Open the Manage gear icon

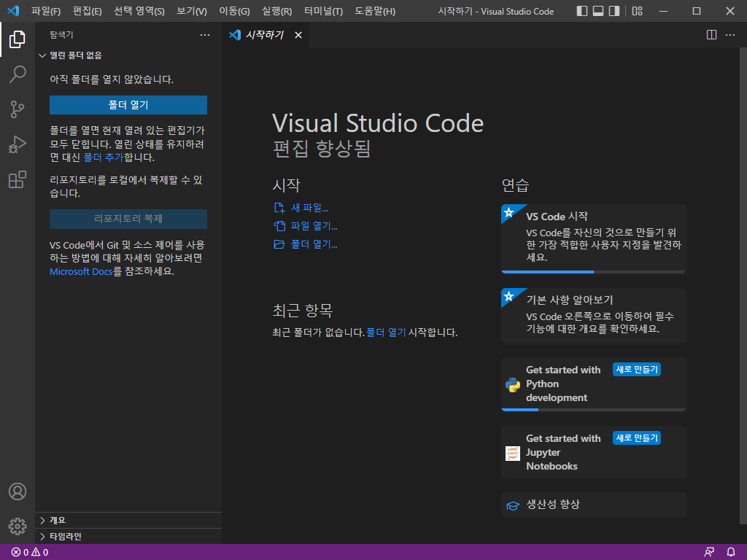tap(18, 526)
